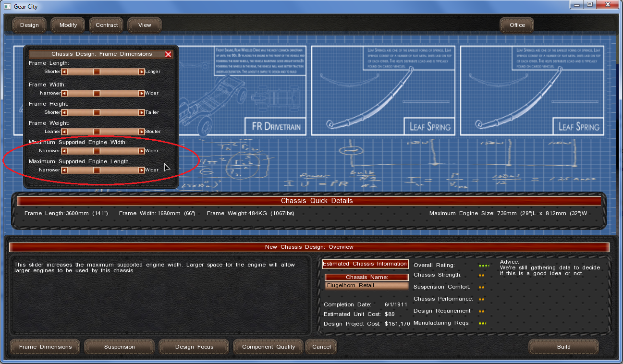The width and height of the screenshot is (623, 364).
Task: Click the Frame Weight right arrow toward Stouter
Action: click(x=141, y=132)
